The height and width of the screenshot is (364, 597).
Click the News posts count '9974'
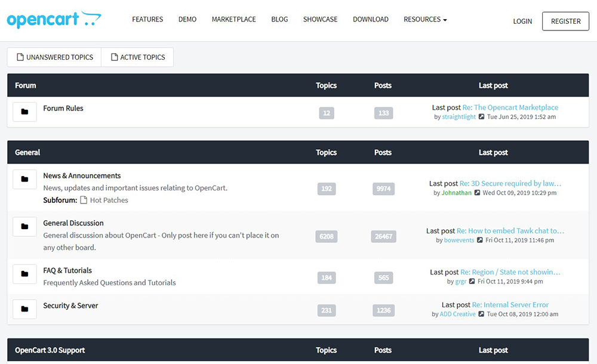(383, 189)
